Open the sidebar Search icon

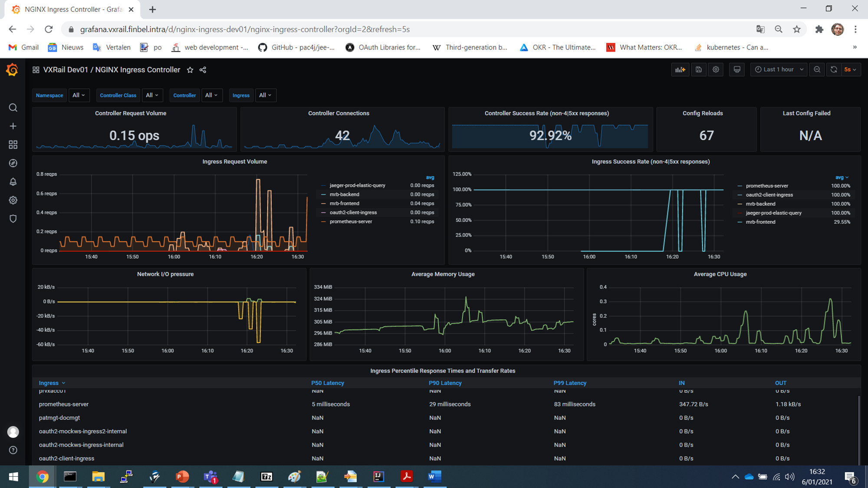(13, 108)
